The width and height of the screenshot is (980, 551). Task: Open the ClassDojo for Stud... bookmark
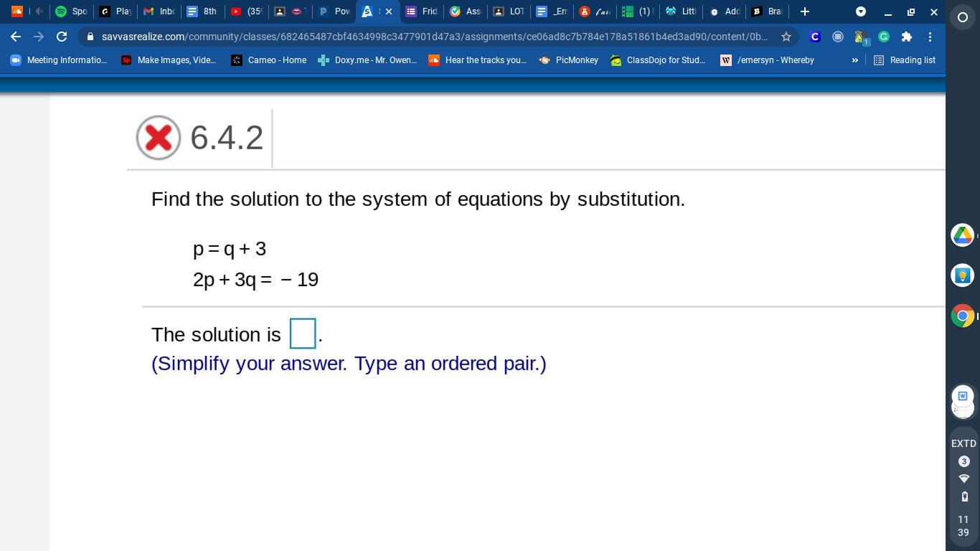click(x=658, y=60)
